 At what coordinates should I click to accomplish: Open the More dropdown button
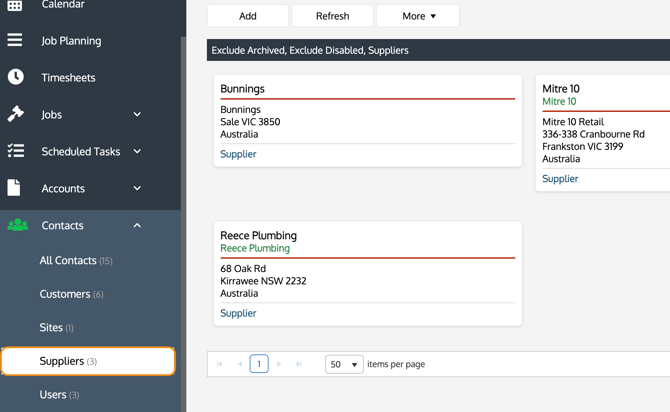coord(418,16)
